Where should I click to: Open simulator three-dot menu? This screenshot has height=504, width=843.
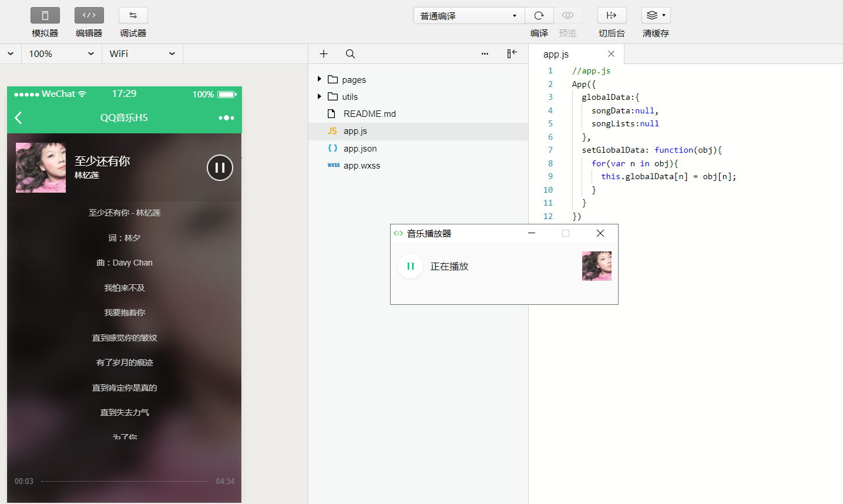[x=226, y=117]
